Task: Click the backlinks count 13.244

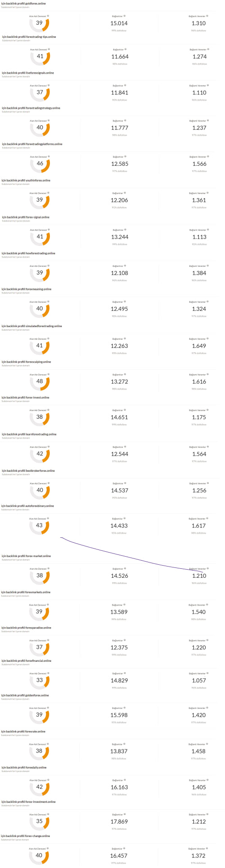Action: (x=119, y=237)
